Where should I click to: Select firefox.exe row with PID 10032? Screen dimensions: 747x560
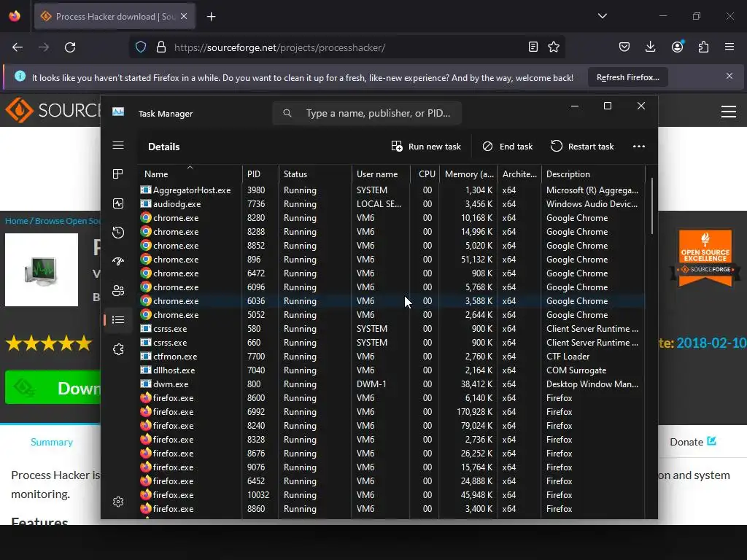tap(392, 495)
